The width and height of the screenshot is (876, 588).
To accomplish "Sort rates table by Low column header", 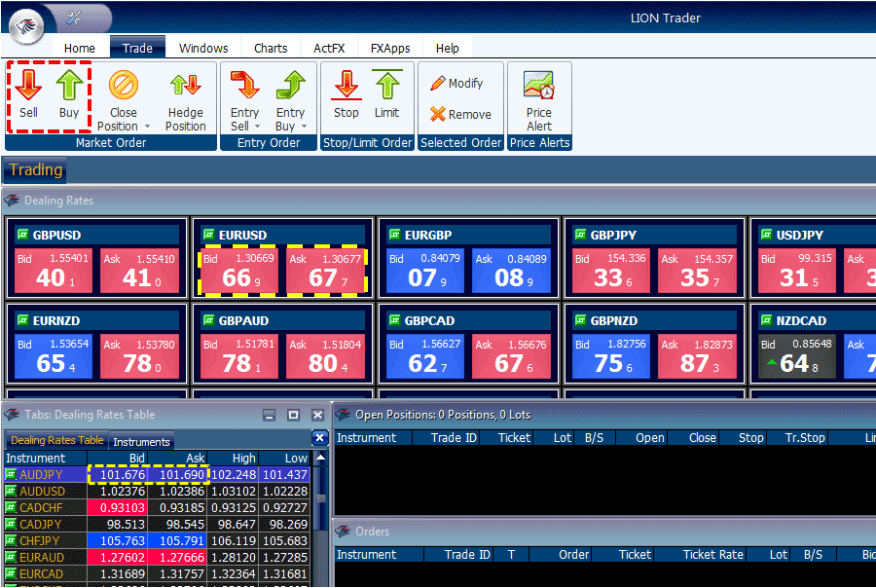I will [x=284, y=459].
